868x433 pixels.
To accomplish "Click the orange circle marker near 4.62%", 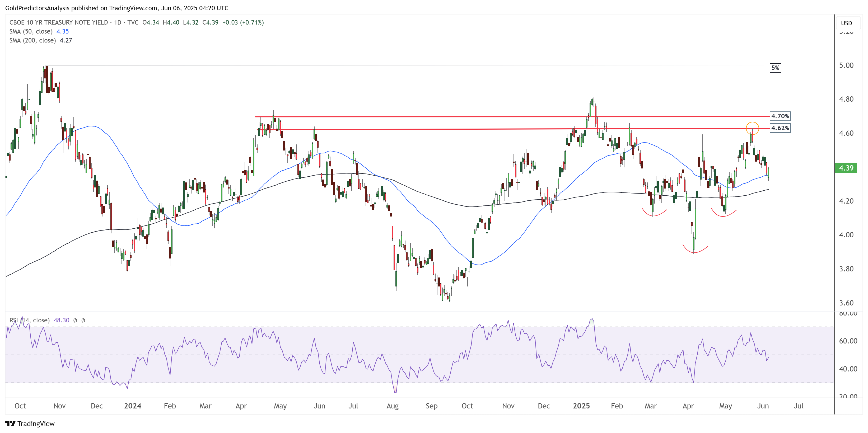I will tap(752, 128).
